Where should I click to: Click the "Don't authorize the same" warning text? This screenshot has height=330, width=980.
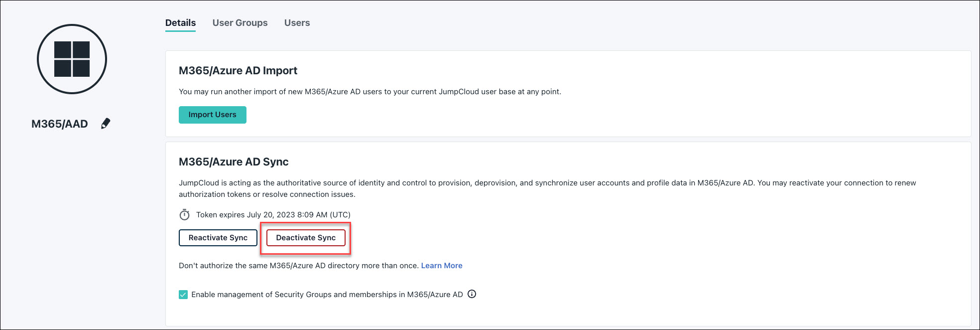pyautogui.click(x=299, y=266)
